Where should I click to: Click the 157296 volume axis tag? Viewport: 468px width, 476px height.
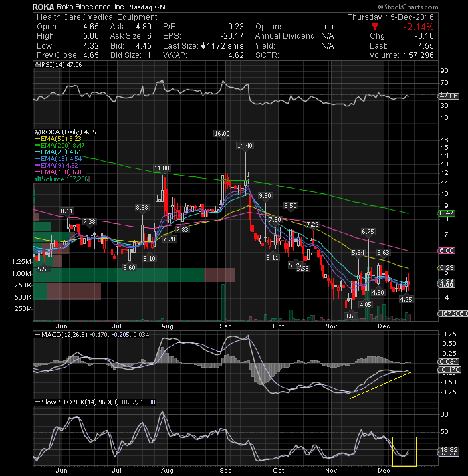453,314
